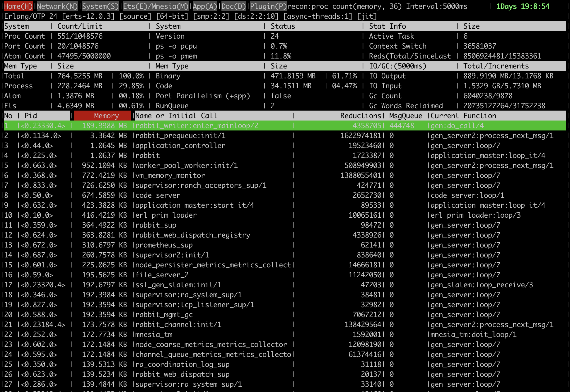
Task: Select the node_persister_metrics_metrics_collect row
Action: 285,265
